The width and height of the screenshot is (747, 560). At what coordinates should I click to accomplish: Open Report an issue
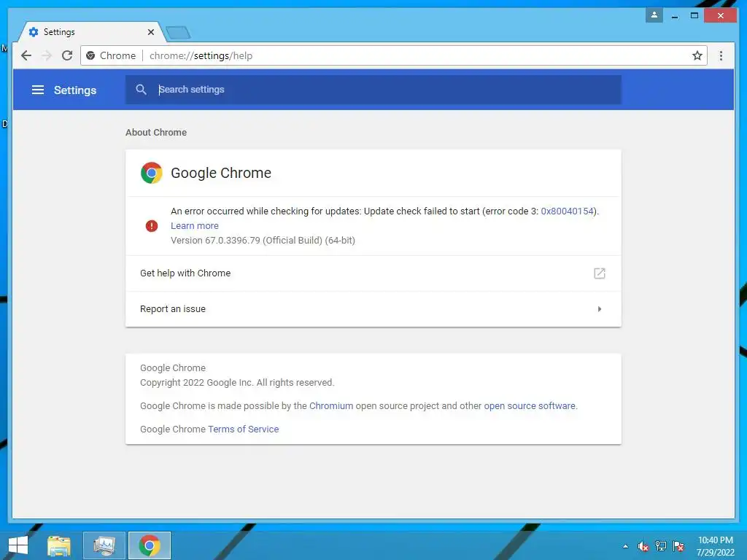(373, 309)
